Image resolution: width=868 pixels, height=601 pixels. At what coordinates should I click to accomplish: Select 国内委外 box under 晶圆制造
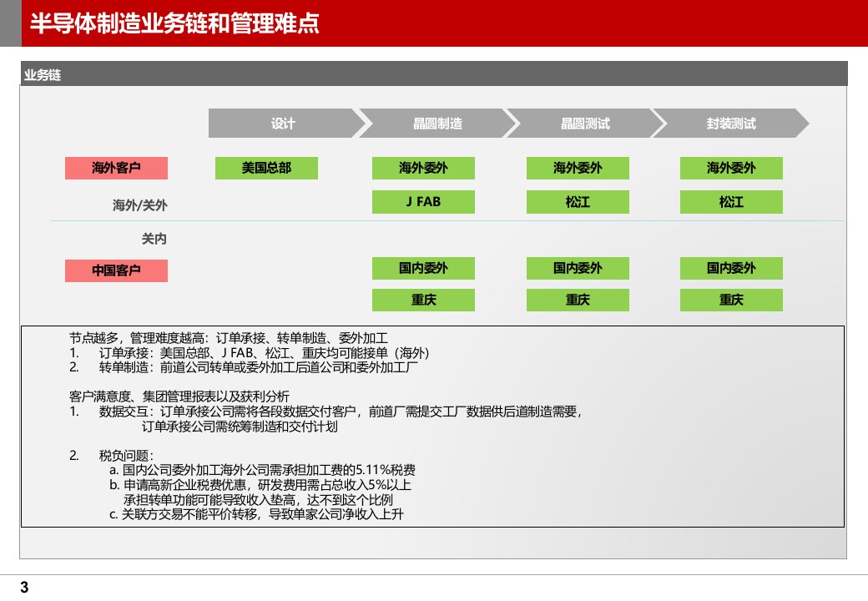(423, 268)
